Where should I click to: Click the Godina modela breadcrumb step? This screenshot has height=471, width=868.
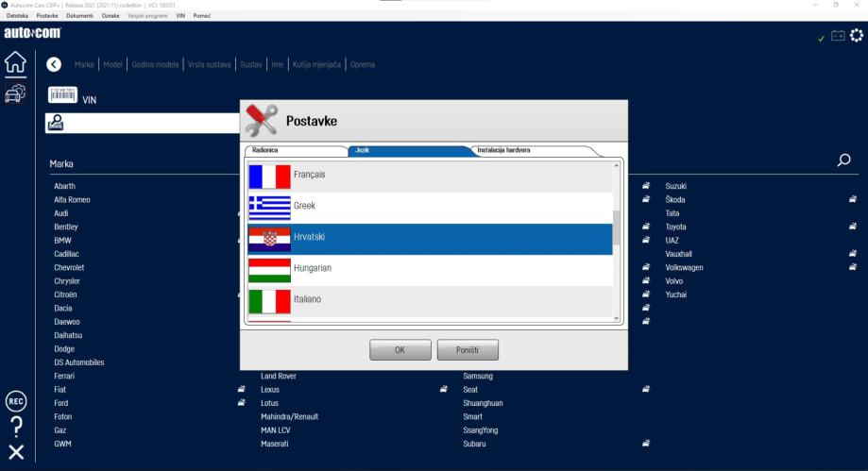(155, 65)
